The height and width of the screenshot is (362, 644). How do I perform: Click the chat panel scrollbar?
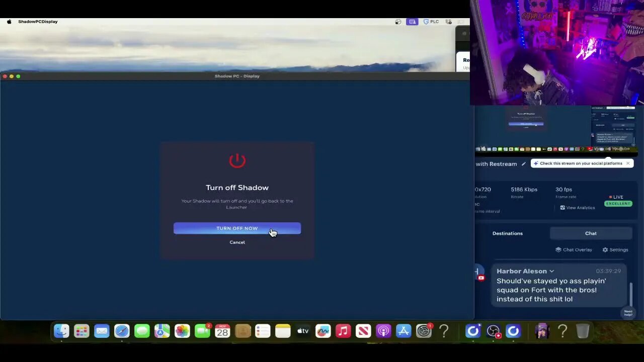click(x=631, y=294)
